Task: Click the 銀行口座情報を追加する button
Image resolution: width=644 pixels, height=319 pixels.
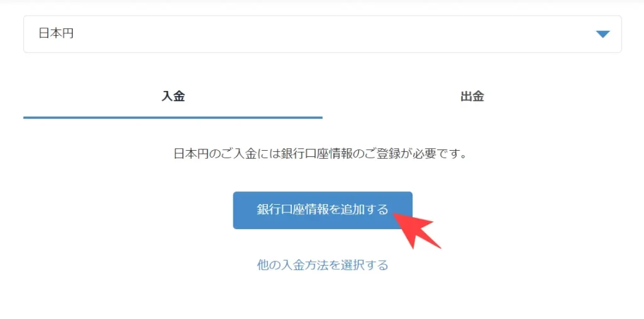Action: tap(323, 210)
